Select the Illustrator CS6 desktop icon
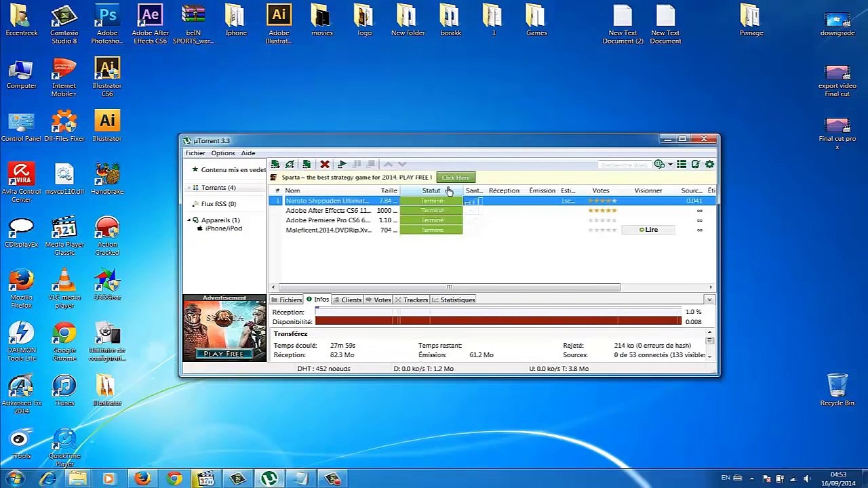 click(x=107, y=77)
